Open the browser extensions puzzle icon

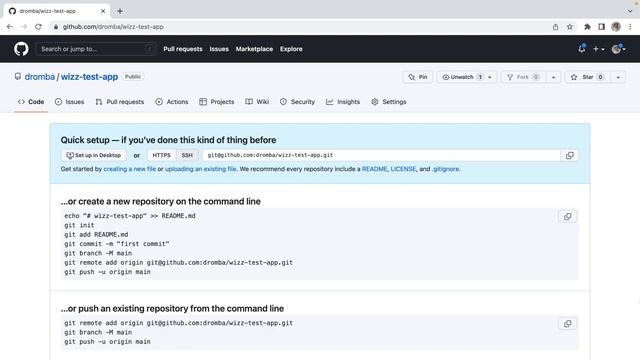tap(587, 27)
